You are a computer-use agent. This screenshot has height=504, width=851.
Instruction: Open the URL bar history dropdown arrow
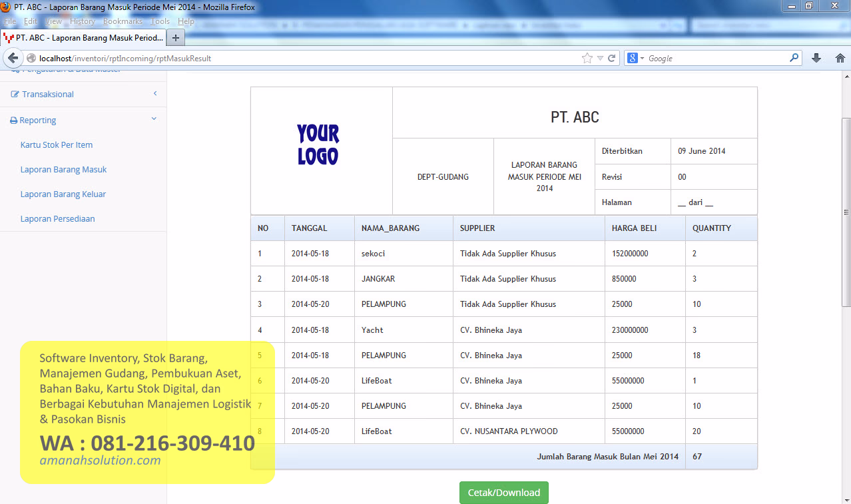click(x=599, y=59)
